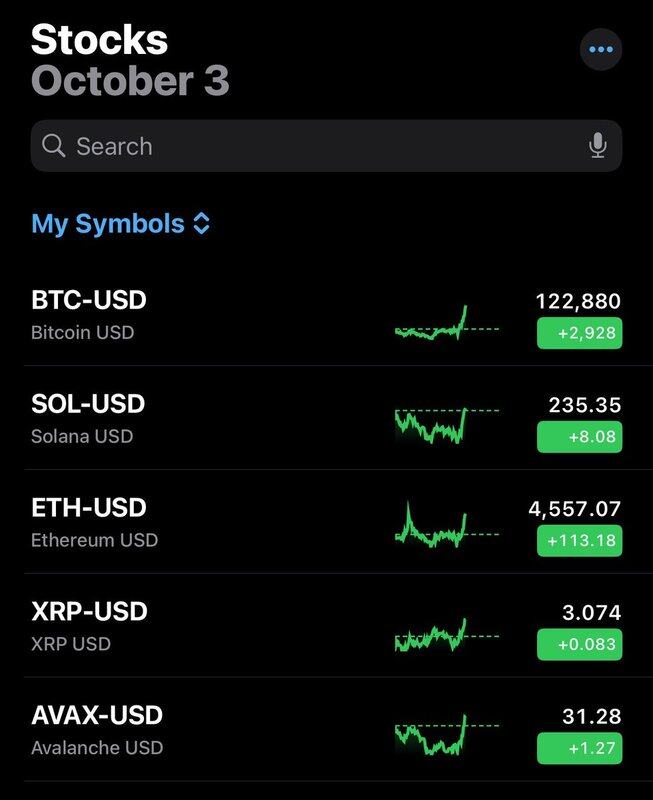Select the BTC-USD ticker row

tap(89, 300)
